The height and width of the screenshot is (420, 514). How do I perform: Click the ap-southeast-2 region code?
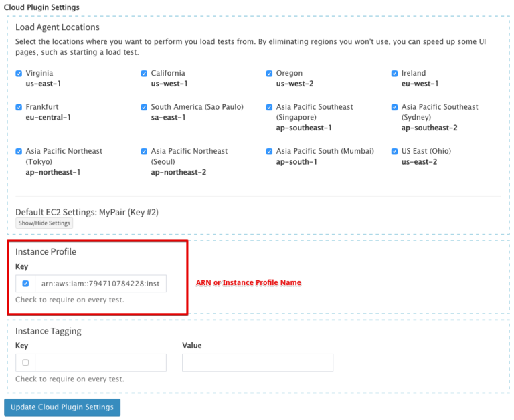[429, 128]
